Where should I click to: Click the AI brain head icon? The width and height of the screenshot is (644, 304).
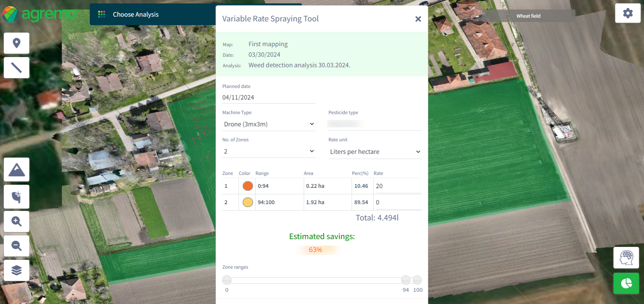point(626,258)
